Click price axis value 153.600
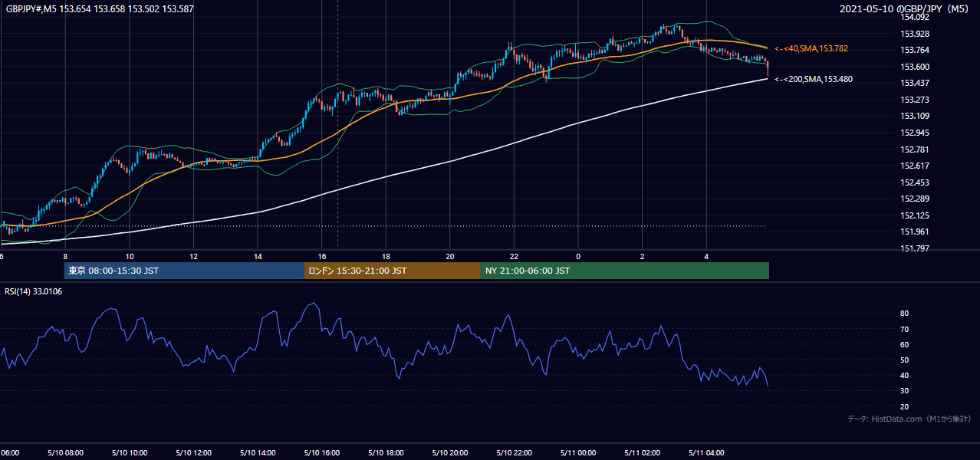 tap(914, 67)
